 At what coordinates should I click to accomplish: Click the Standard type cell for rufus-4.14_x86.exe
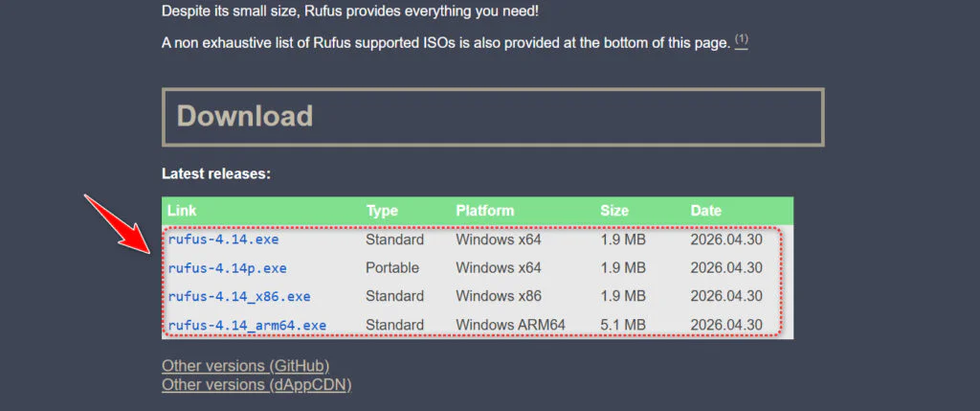pos(395,296)
